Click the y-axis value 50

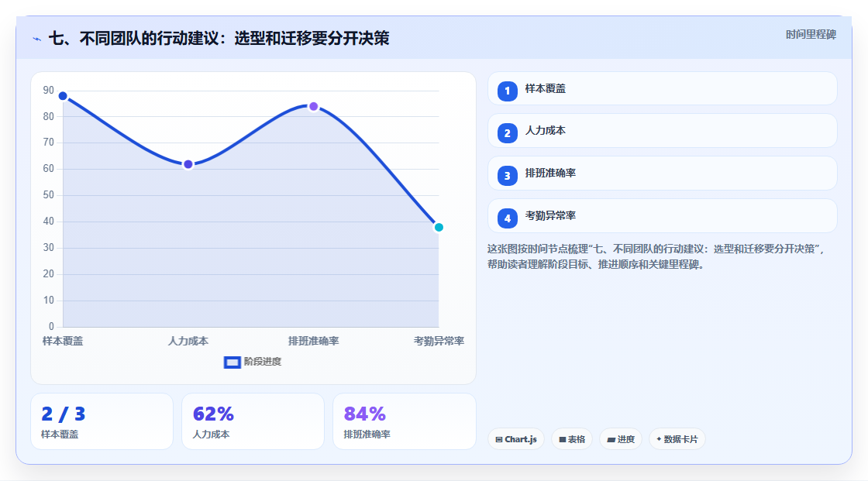[x=49, y=195]
